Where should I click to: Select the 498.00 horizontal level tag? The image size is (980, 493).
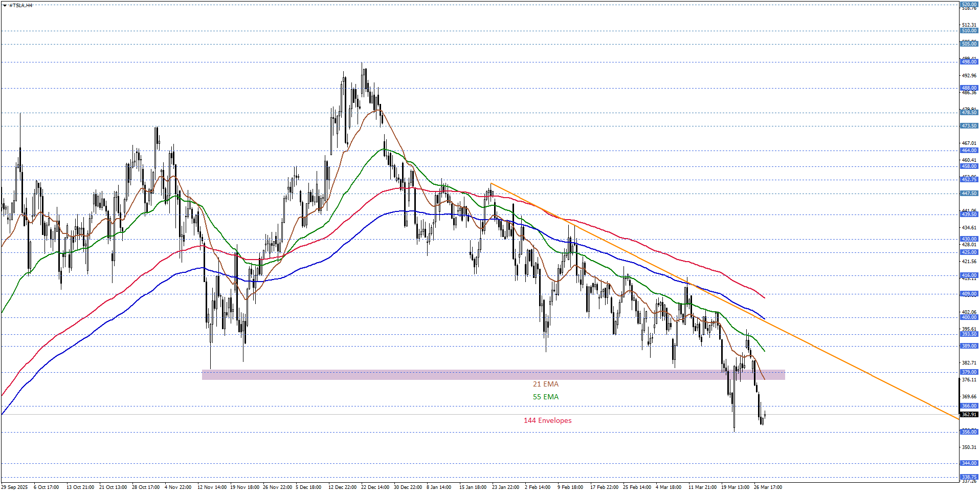click(x=969, y=62)
